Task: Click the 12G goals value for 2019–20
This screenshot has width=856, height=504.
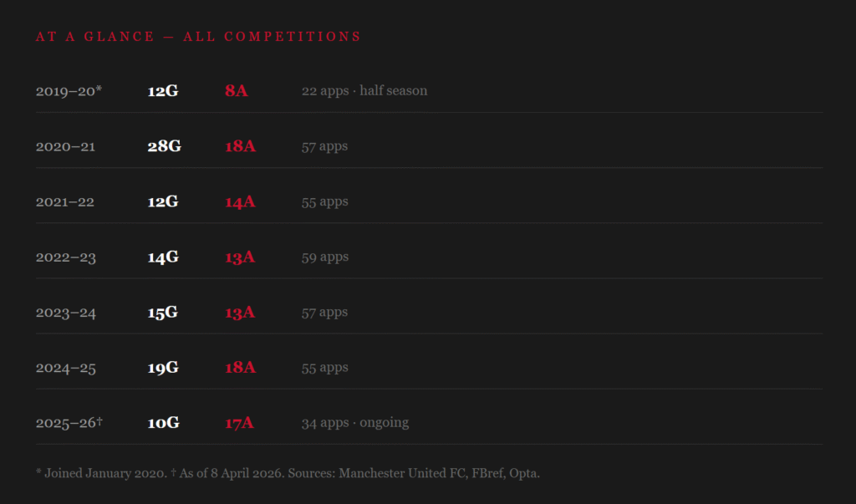Action: (x=163, y=90)
